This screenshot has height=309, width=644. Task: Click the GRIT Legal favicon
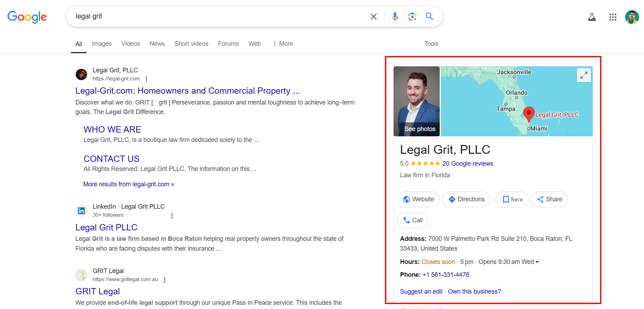tap(81, 275)
